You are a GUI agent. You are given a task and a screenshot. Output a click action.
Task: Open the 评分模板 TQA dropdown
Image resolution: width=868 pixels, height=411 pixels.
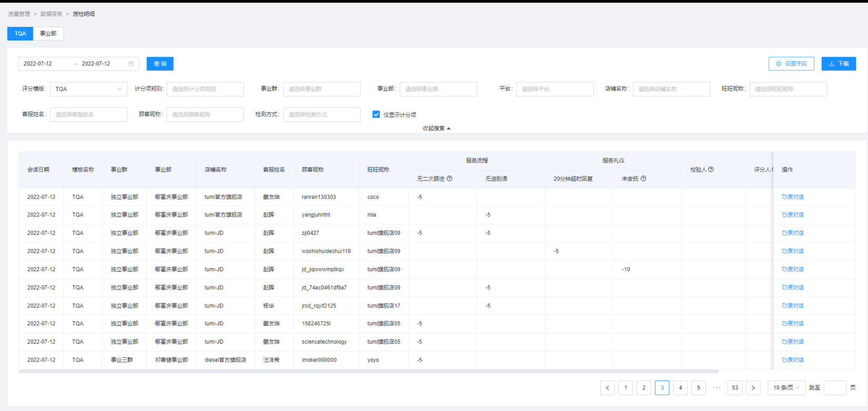point(89,89)
